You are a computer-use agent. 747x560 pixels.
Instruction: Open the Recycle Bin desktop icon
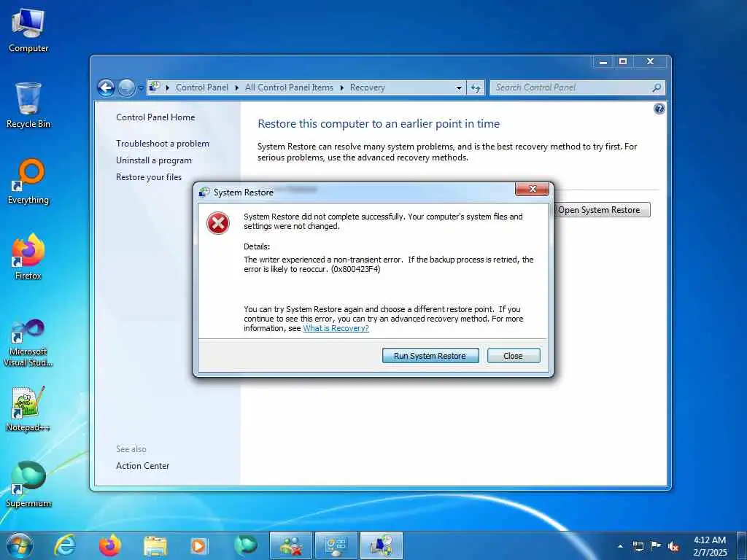coord(28,106)
